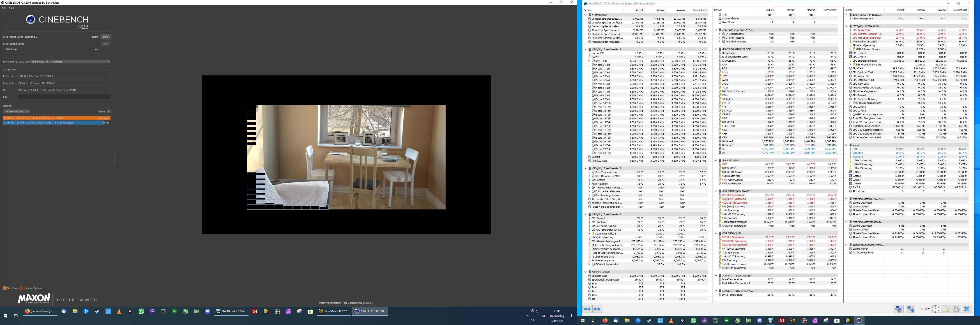Screen dimensions: 980x325
Task: Select VRM Vcore Power sensor row
Action: click(776, 183)
